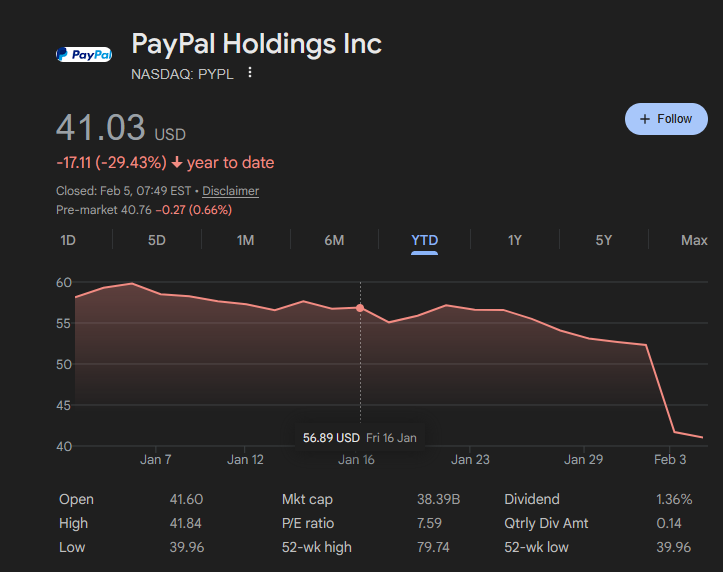Show the Max chart range
The width and height of the screenshot is (723, 572).
coord(694,240)
